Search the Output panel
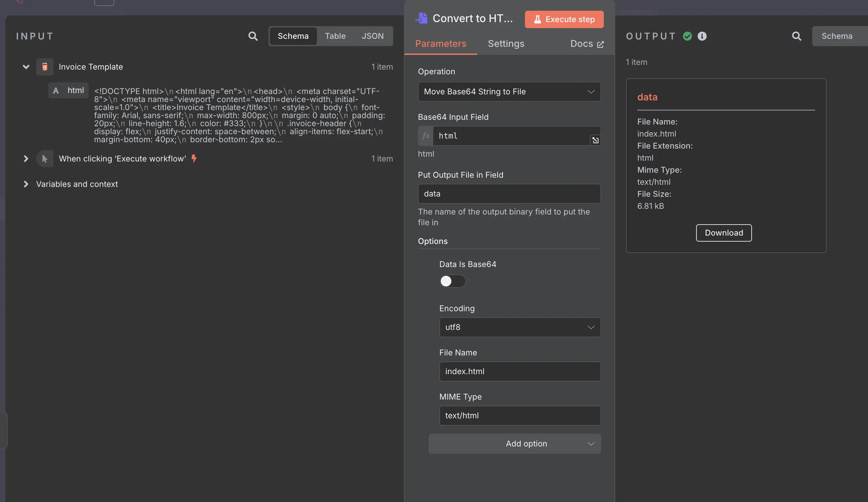The image size is (868, 502). pos(796,36)
